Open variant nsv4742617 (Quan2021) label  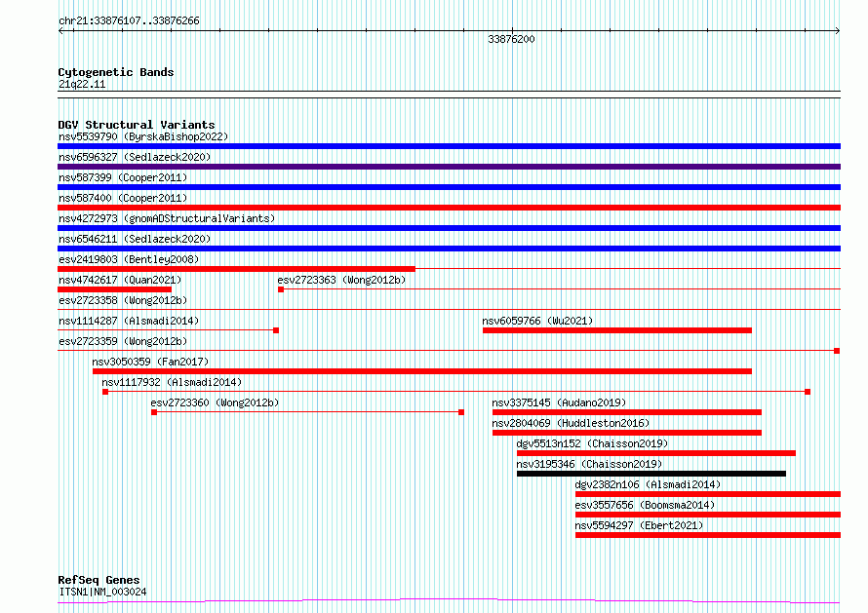(120, 280)
